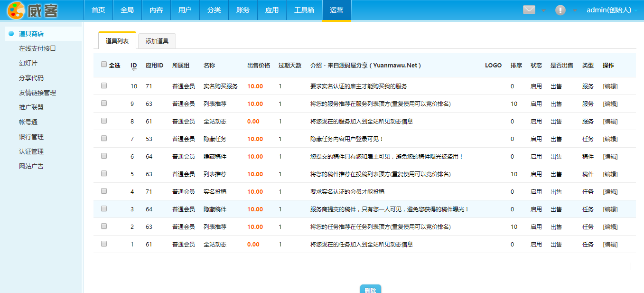This screenshot has width=644, height=293.
Task: Open the 分类 menu
Action: pyautogui.click(x=214, y=10)
